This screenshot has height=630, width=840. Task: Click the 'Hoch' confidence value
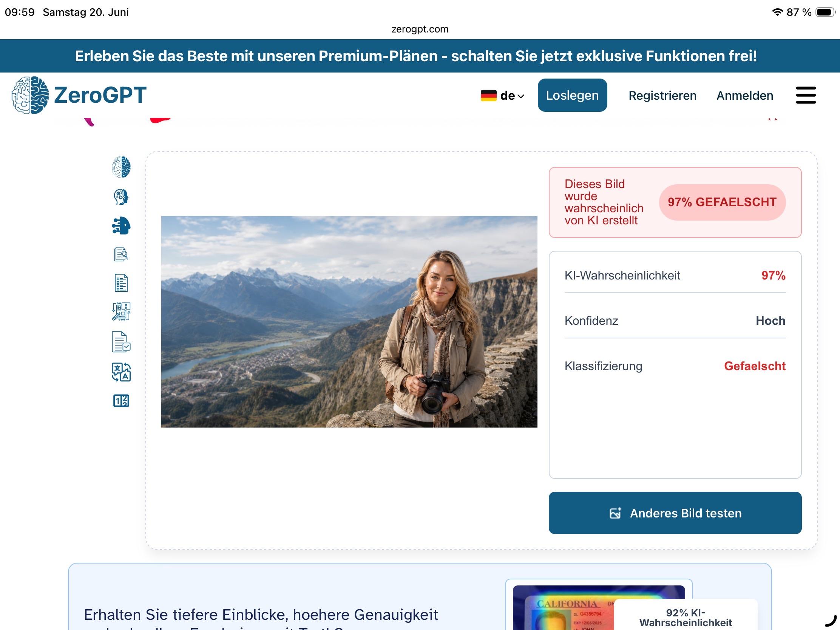click(770, 321)
